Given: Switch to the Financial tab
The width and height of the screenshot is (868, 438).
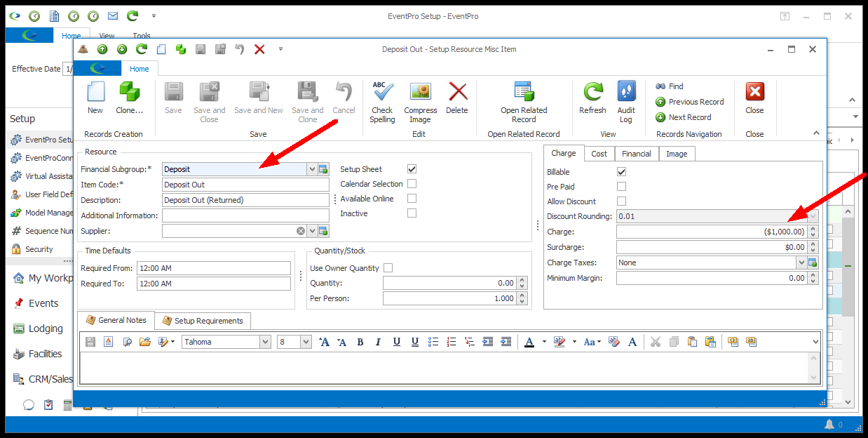Looking at the screenshot, I should pos(637,154).
